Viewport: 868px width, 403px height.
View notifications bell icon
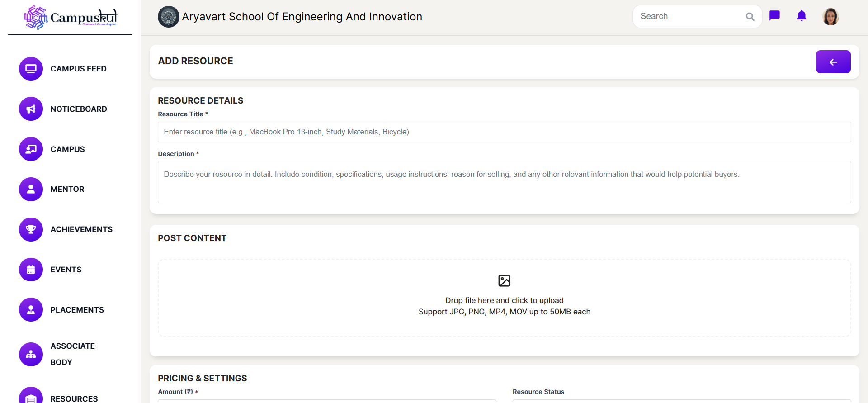[802, 16]
